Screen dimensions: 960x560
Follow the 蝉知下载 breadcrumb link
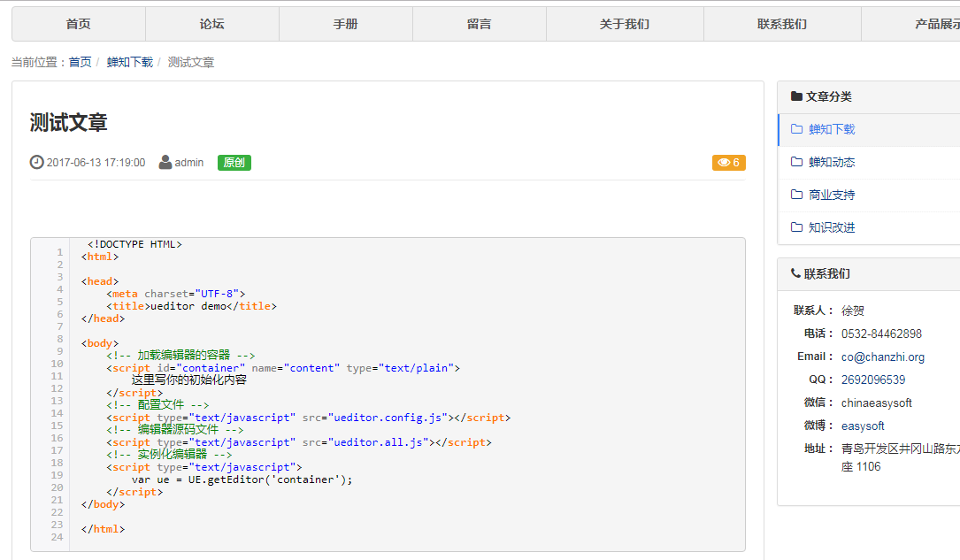130,62
